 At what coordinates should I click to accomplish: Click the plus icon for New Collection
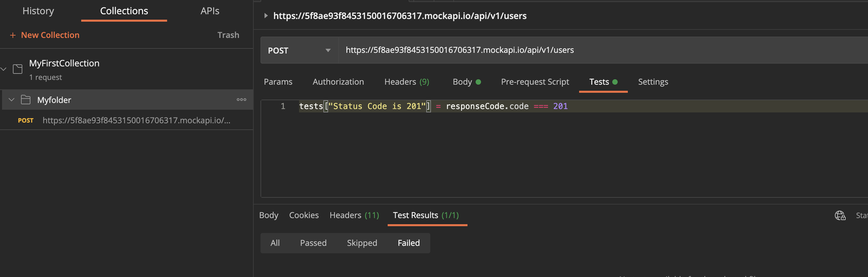[x=13, y=35]
